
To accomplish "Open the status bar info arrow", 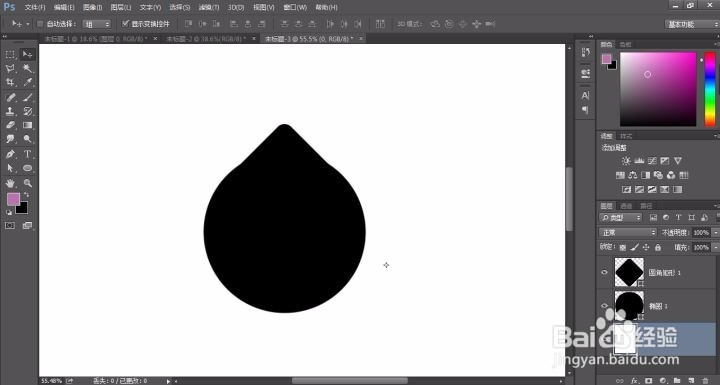I will (168, 381).
